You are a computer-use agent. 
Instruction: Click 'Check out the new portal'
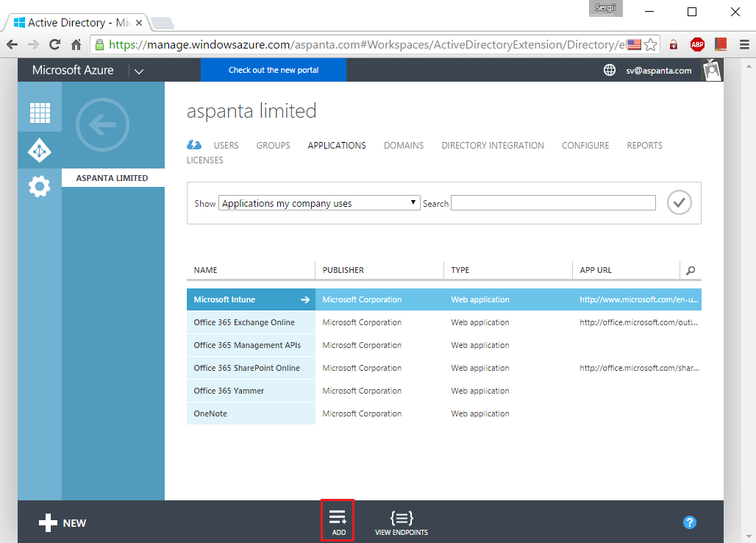point(273,70)
